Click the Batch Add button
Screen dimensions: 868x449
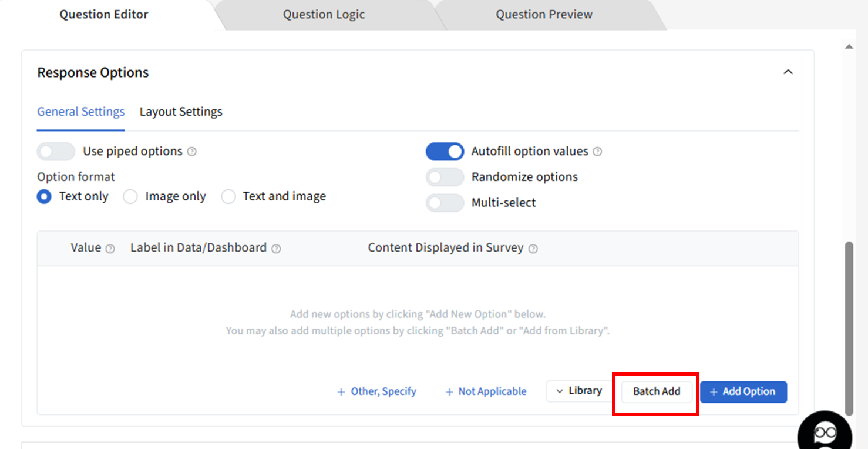pos(657,391)
